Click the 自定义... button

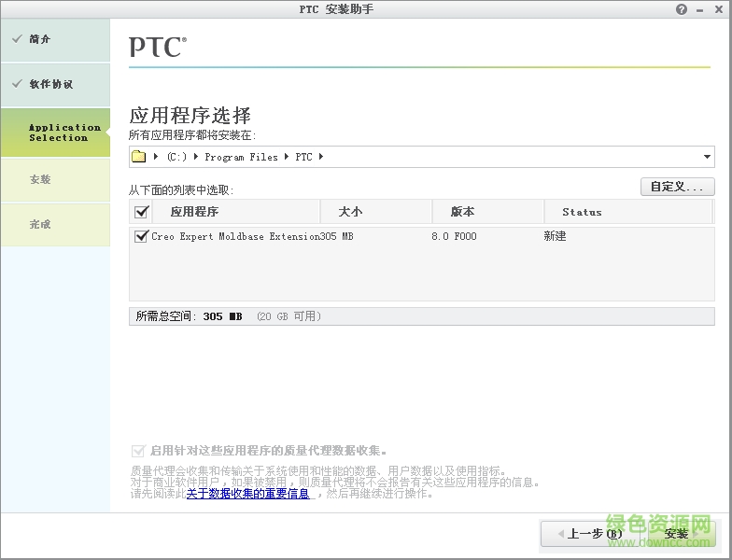[677, 187]
